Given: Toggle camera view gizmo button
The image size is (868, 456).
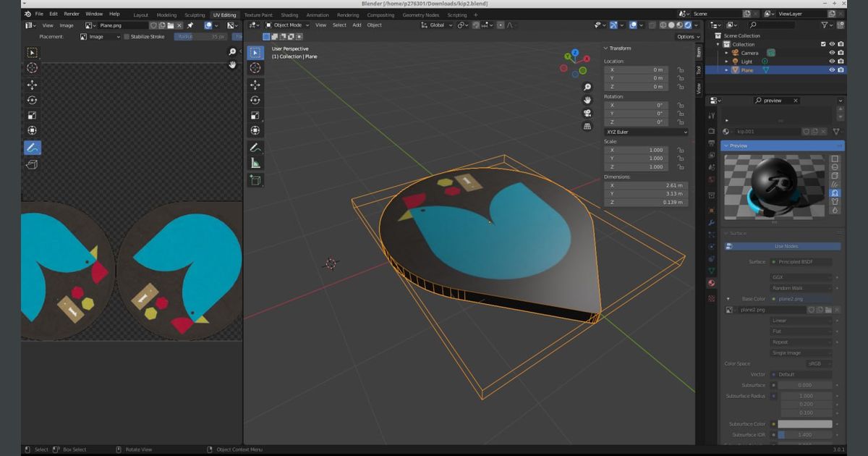Looking at the screenshot, I should coord(587,113).
